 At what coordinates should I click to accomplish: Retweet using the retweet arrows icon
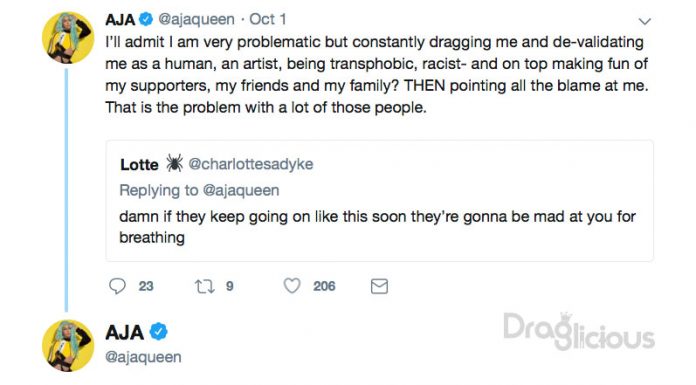205,286
